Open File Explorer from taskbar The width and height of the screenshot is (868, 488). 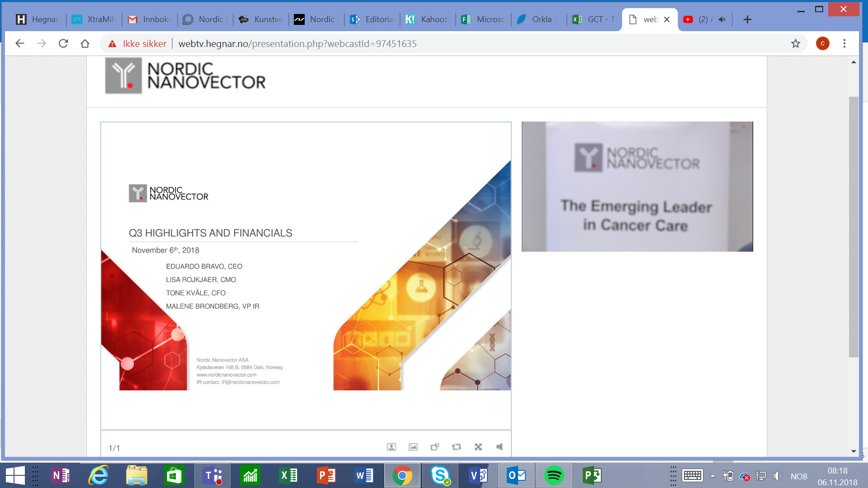[136, 475]
